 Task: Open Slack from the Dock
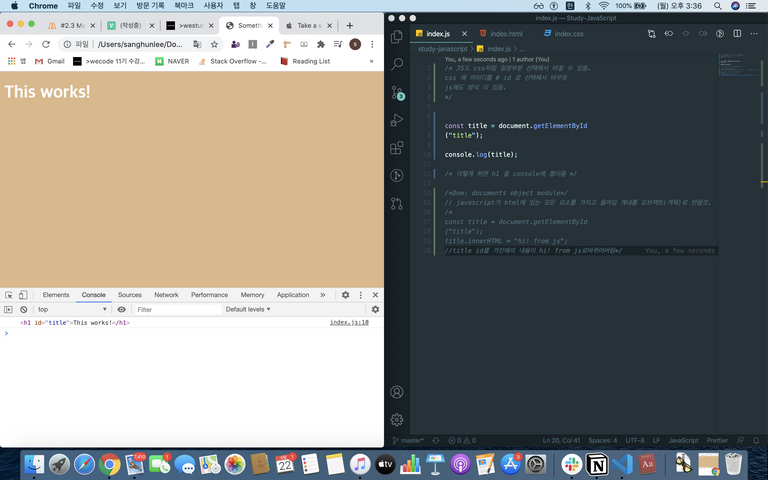click(x=572, y=463)
